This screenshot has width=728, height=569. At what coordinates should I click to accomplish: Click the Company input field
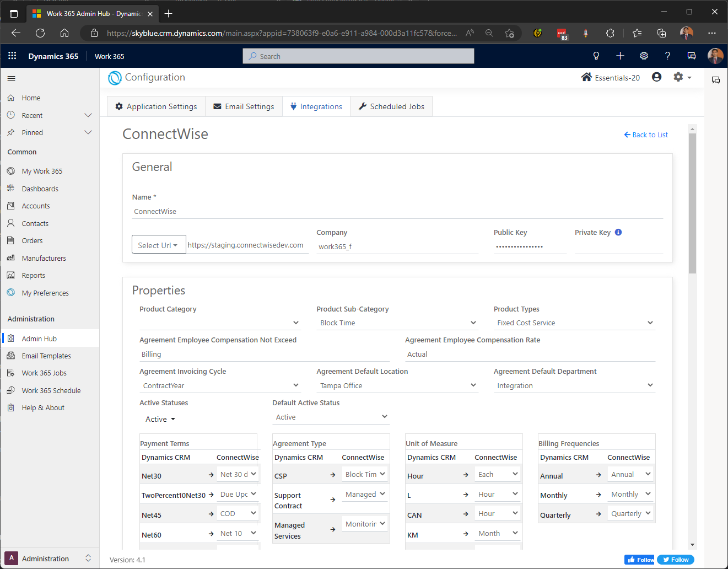click(397, 246)
